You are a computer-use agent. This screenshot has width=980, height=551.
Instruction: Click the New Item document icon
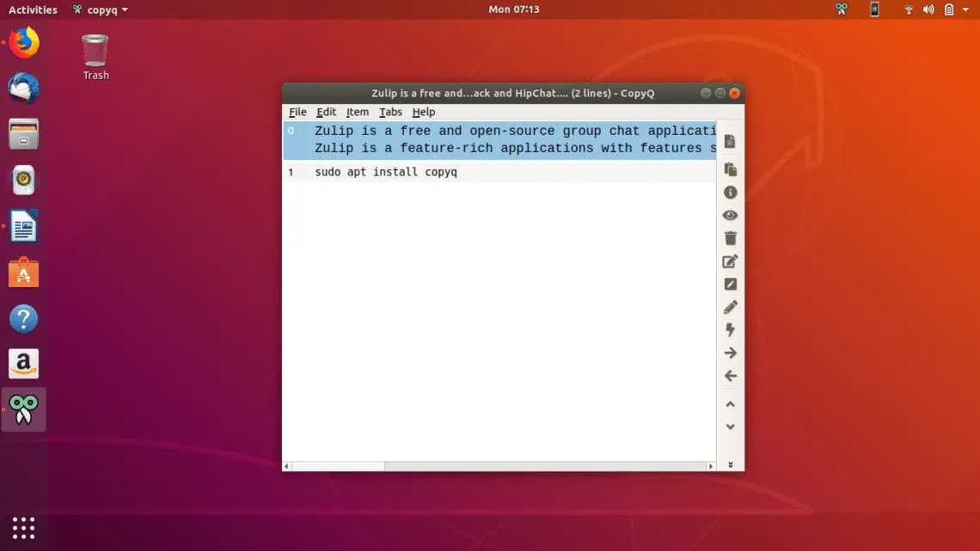click(730, 141)
